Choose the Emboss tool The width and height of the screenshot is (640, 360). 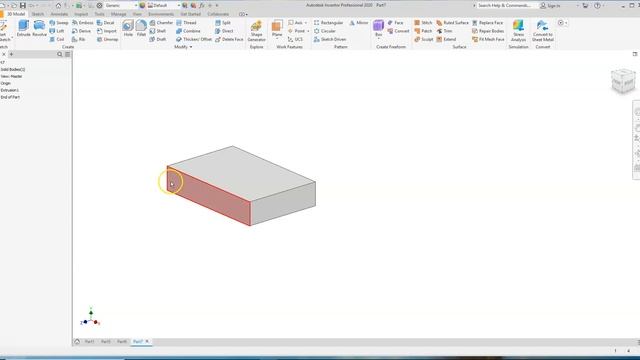point(82,23)
